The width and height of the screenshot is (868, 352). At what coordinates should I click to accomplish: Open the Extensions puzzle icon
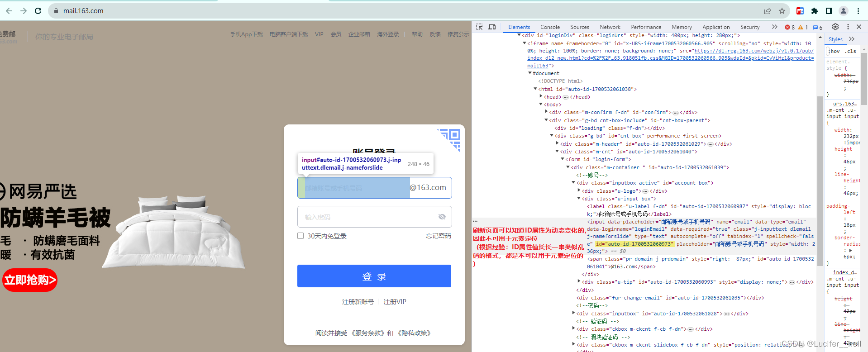(815, 11)
